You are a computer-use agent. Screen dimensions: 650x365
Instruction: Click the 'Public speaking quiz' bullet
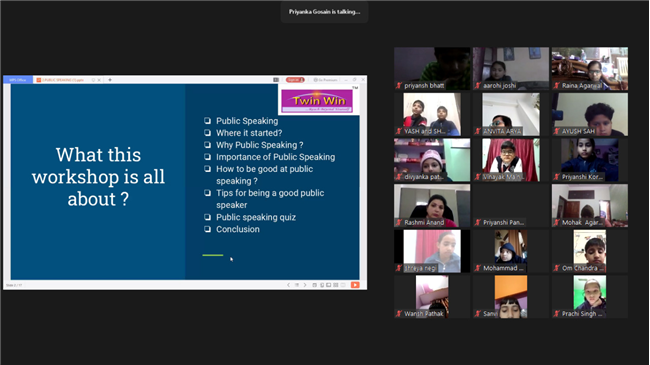[x=256, y=217]
